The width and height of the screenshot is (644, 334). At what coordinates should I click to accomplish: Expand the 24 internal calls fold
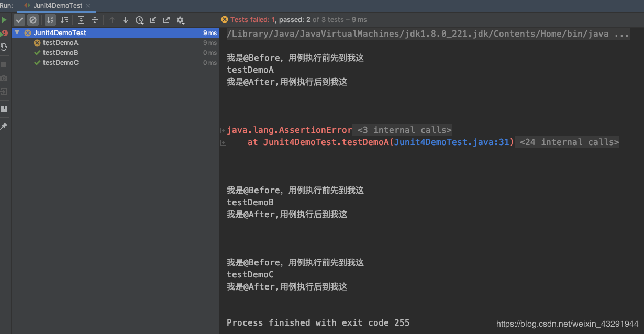point(569,142)
